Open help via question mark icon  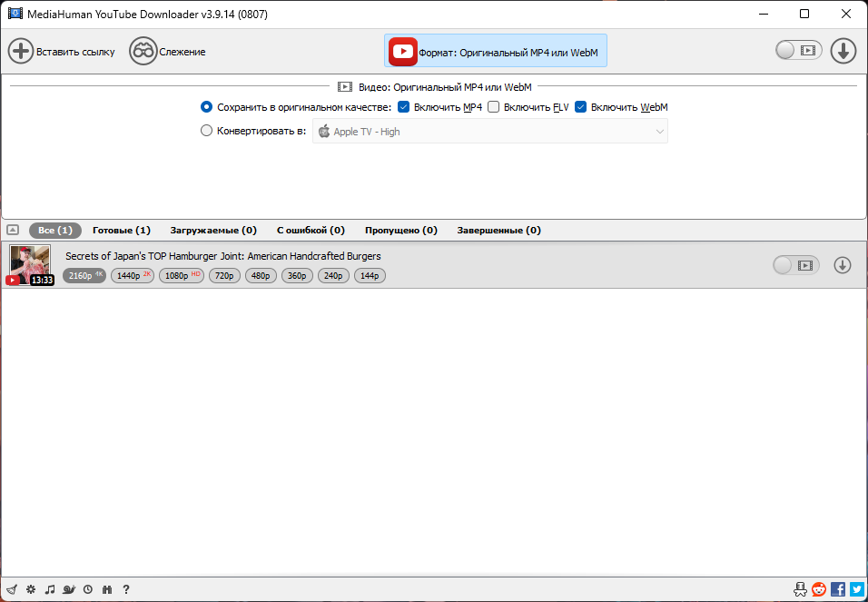(126, 589)
